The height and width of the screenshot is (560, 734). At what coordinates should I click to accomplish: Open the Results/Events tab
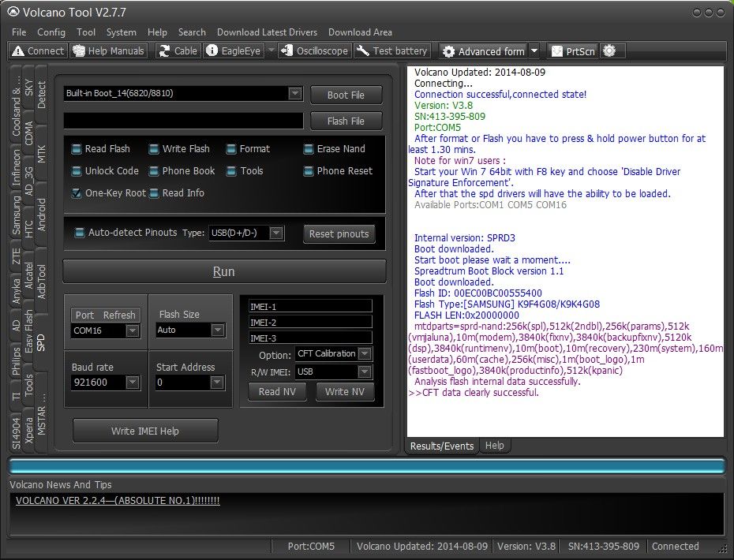(441, 446)
